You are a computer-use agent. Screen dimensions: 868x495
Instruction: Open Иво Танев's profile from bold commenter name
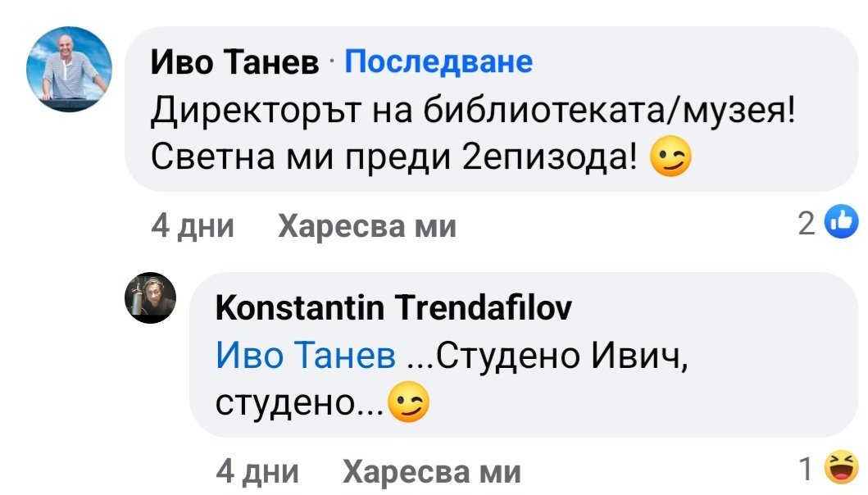(x=235, y=62)
